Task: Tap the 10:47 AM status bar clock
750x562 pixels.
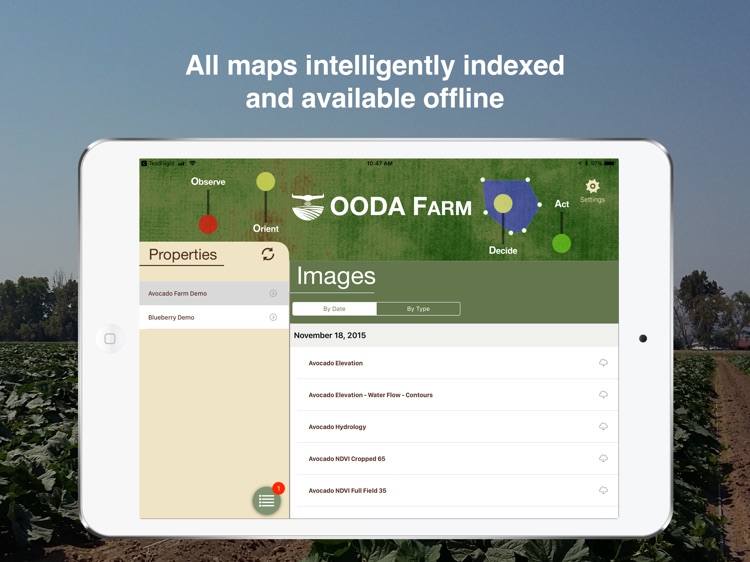Action: [379, 163]
